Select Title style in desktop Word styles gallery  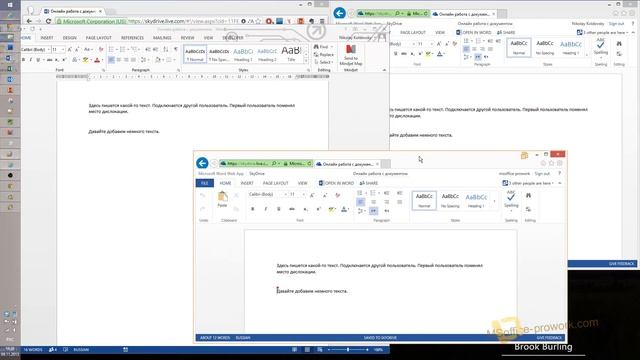(291, 54)
